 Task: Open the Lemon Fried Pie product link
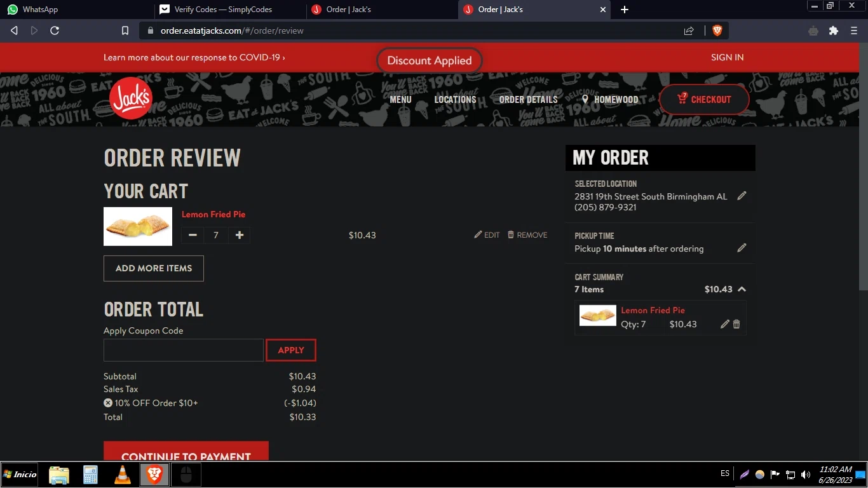tap(214, 214)
